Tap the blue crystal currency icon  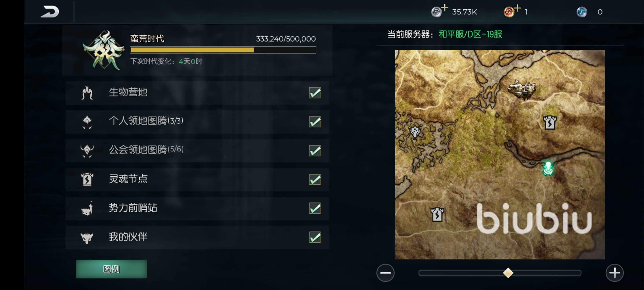582,12
